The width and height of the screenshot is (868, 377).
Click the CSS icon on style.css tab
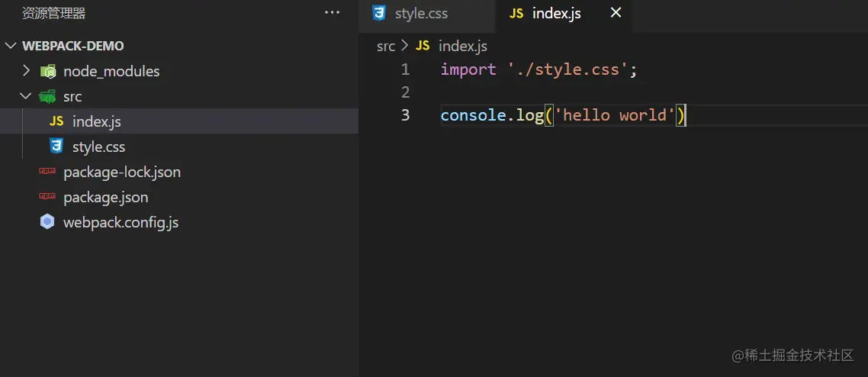pyautogui.click(x=379, y=13)
